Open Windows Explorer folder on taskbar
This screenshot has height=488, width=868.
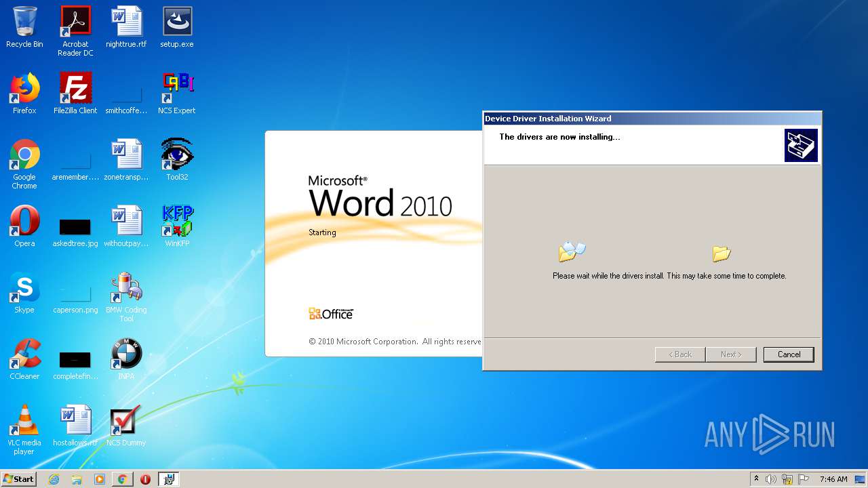(77, 479)
